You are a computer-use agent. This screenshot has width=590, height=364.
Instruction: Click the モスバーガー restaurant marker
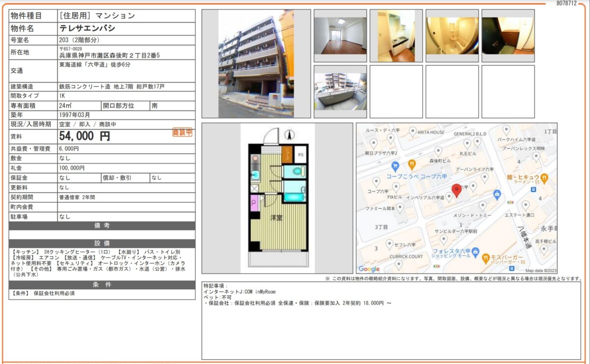[486, 257]
